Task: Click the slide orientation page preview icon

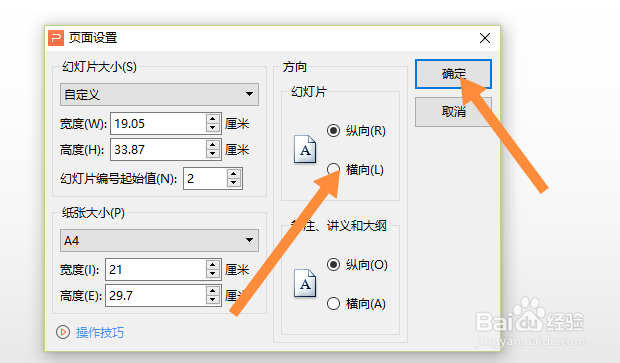Action: (305, 149)
